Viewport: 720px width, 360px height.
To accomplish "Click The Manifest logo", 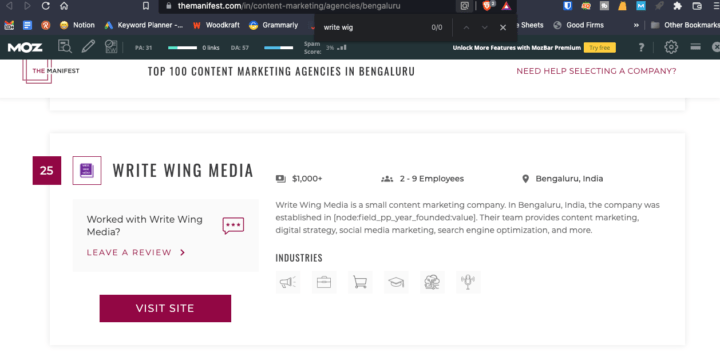I will coord(51,71).
